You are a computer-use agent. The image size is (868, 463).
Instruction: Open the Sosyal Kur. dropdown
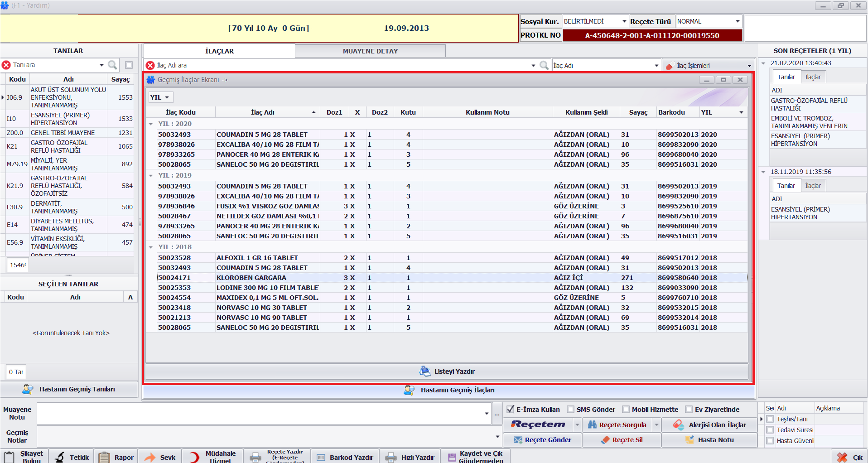click(624, 21)
